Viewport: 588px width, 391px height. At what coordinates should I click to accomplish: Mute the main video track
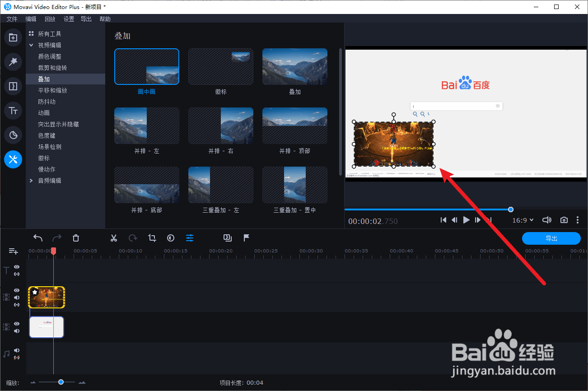point(17,331)
